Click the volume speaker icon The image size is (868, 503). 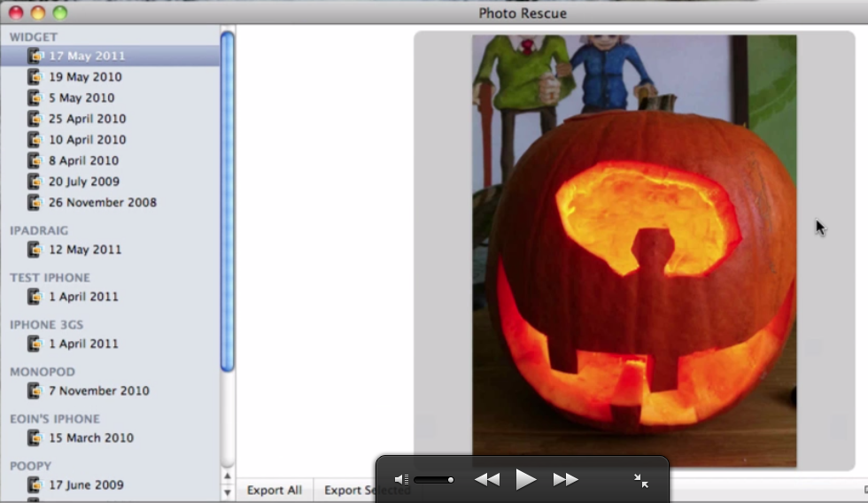point(400,480)
